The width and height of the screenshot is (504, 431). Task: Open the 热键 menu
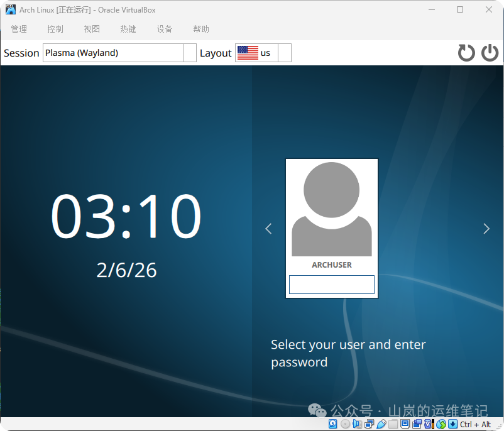[x=128, y=29]
